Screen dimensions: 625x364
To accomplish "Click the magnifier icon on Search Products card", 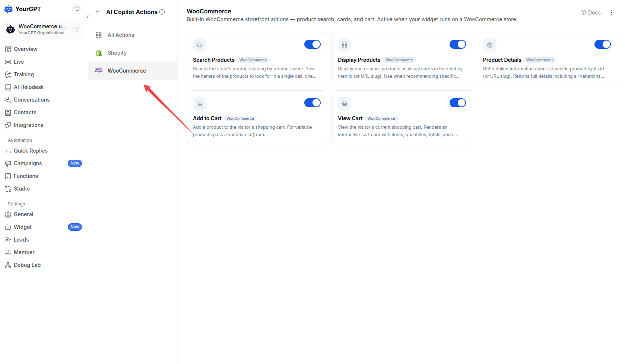I will click(x=200, y=45).
